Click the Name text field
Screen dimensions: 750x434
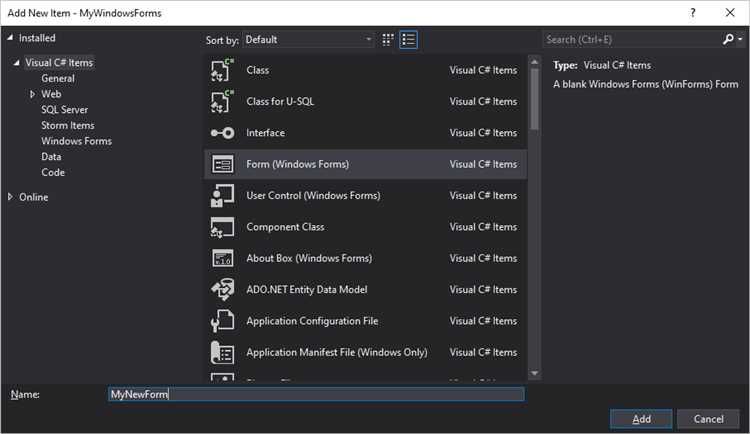click(x=315, y=394)
